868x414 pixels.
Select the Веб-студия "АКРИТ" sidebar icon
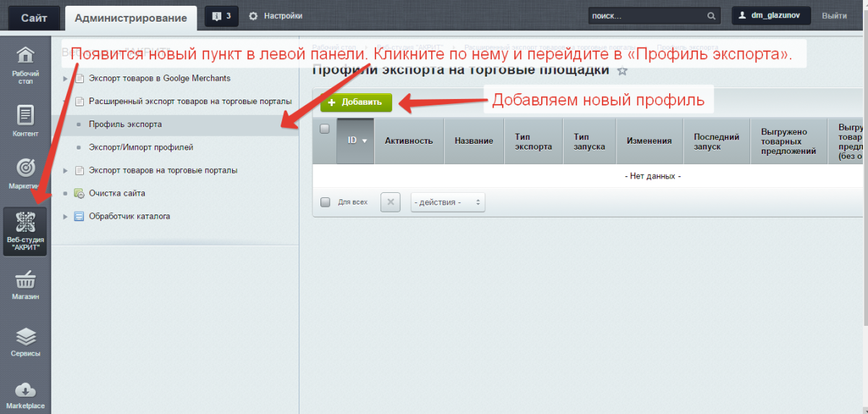point(25,231)
